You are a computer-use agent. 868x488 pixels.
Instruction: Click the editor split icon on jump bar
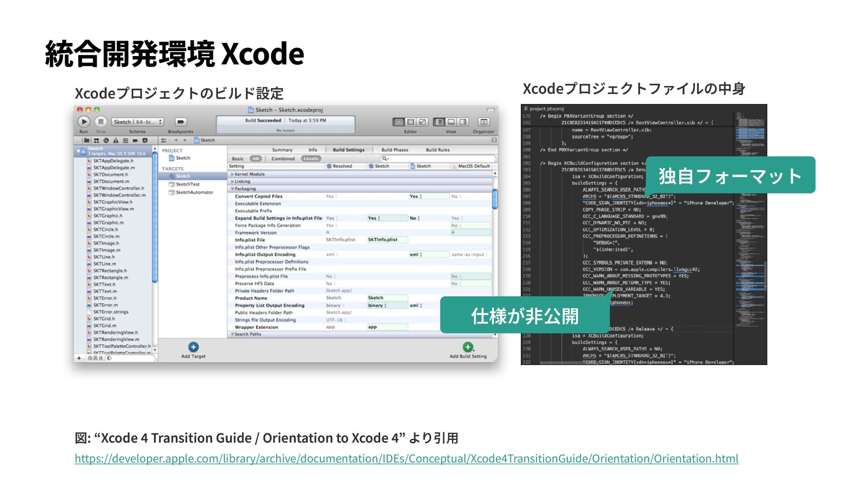(494, 140)
